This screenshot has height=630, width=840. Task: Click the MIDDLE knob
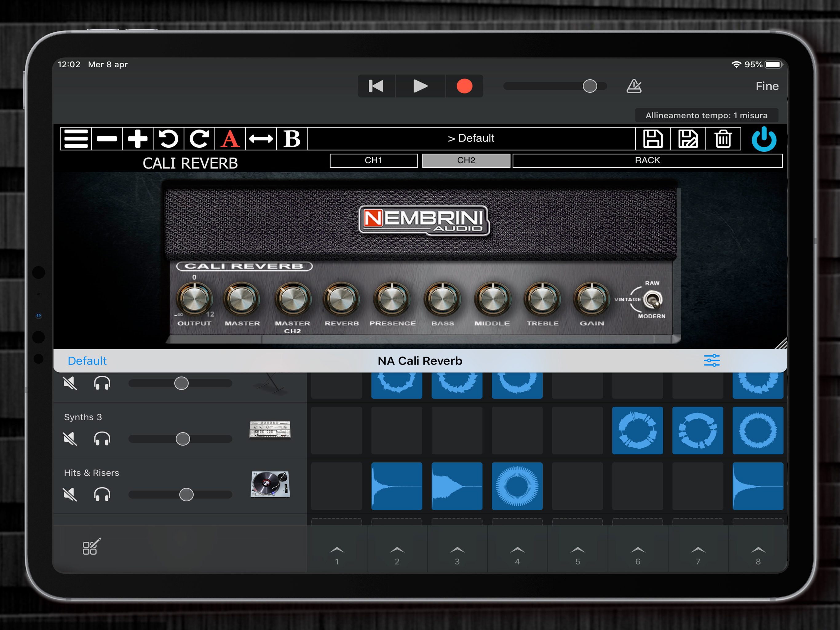click(x=493, y=299)
